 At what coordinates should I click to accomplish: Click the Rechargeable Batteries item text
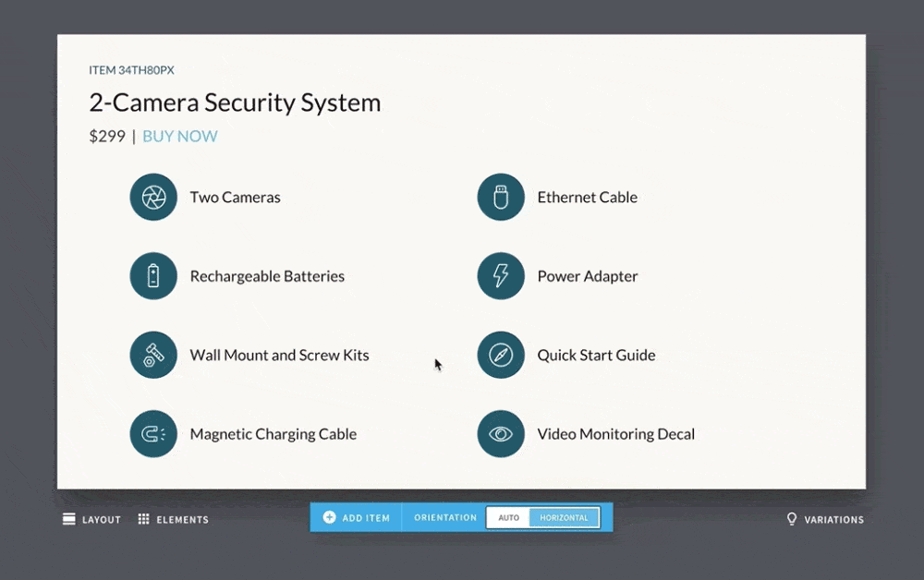tap(267, 276)
